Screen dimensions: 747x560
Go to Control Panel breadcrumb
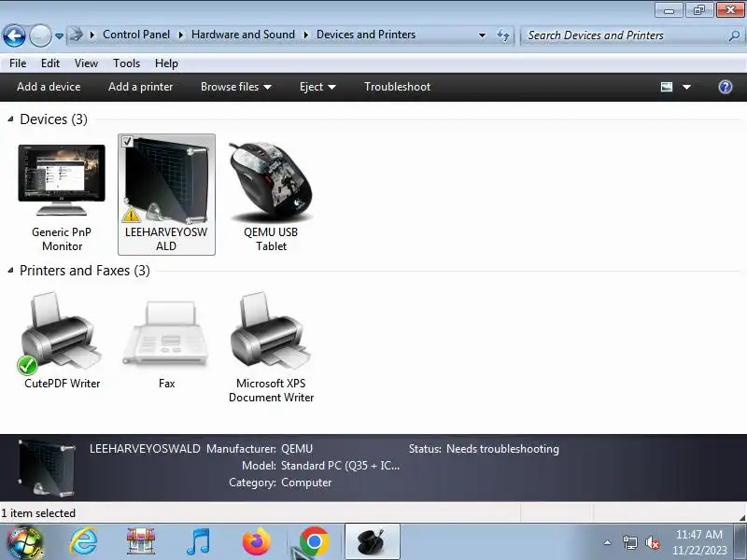pyautogui.click(x=136, y=35)
